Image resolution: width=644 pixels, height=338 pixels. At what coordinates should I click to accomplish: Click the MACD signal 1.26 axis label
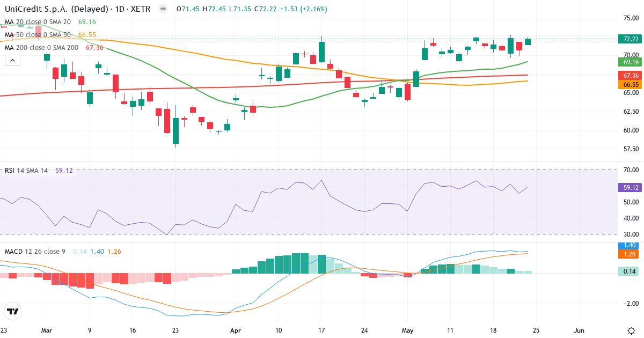click(x=628, y=254)
